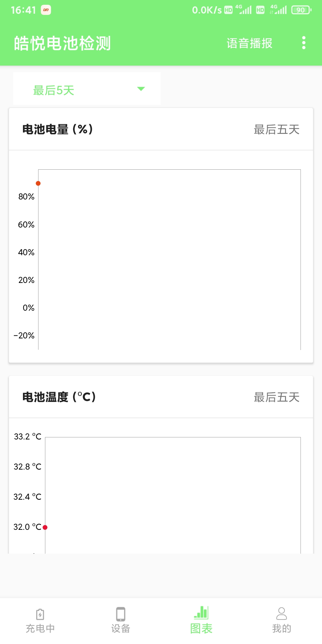This screenshot has width=322, height=644.
Task: Toggle 语音播报 voice broadcast
Action: [x=249, y=43]
